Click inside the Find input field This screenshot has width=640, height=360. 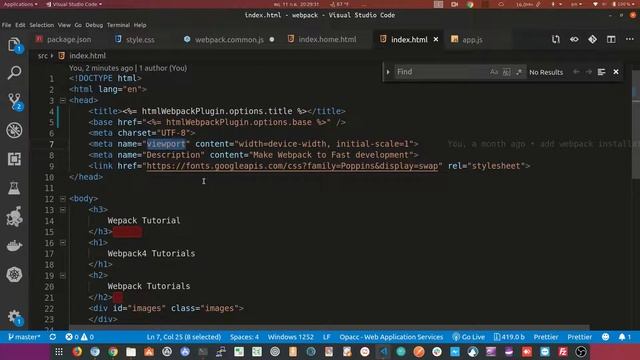441,72
